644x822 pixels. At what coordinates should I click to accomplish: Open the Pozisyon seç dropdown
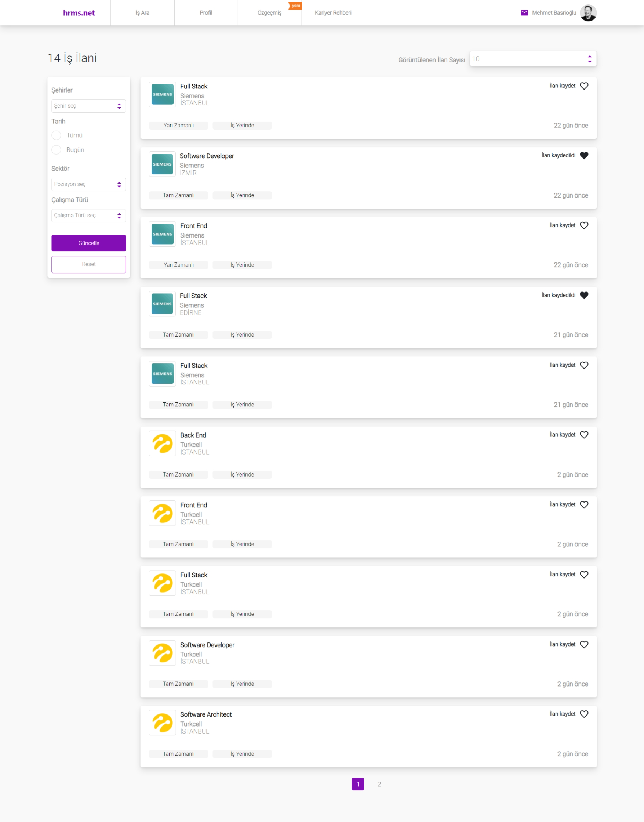[x=88, y=184]
